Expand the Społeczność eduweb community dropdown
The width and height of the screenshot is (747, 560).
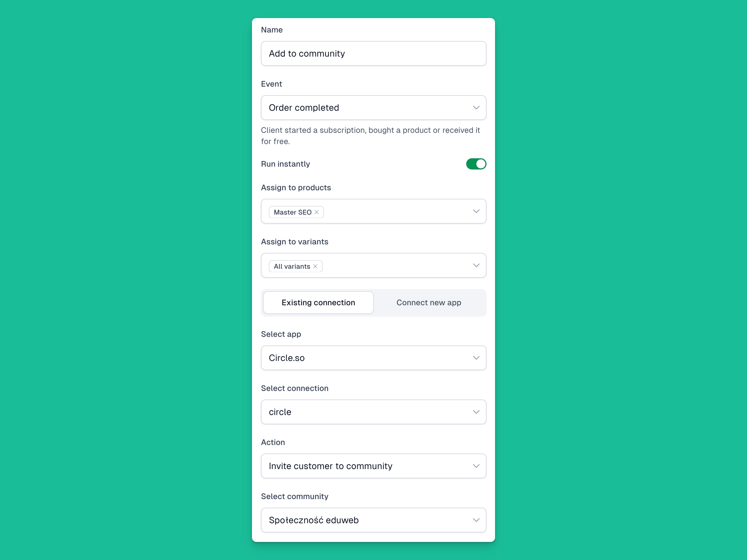(373, 520)
